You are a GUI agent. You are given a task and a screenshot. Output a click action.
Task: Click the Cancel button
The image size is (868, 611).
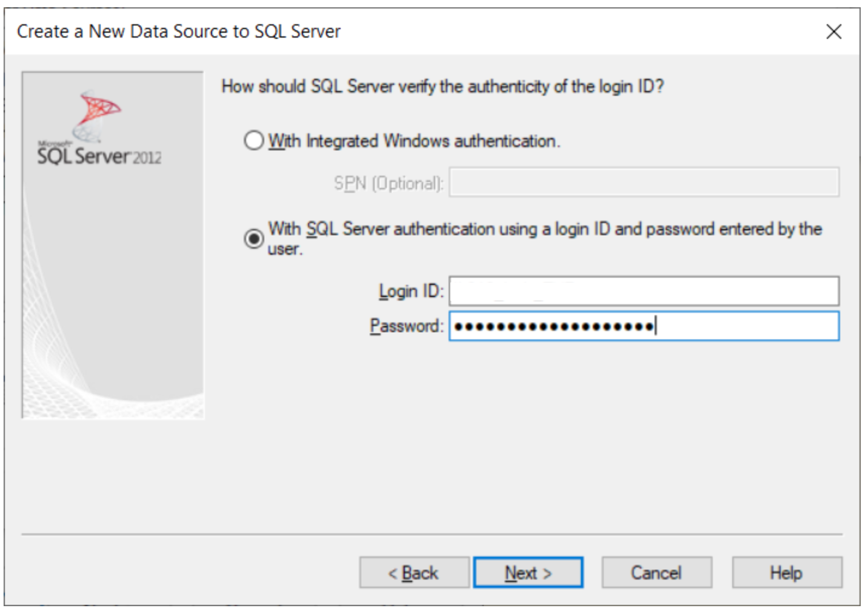656,572
